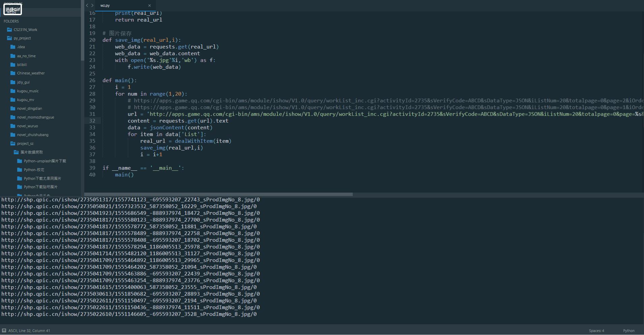Close the wz.py tab

point(150,5)
